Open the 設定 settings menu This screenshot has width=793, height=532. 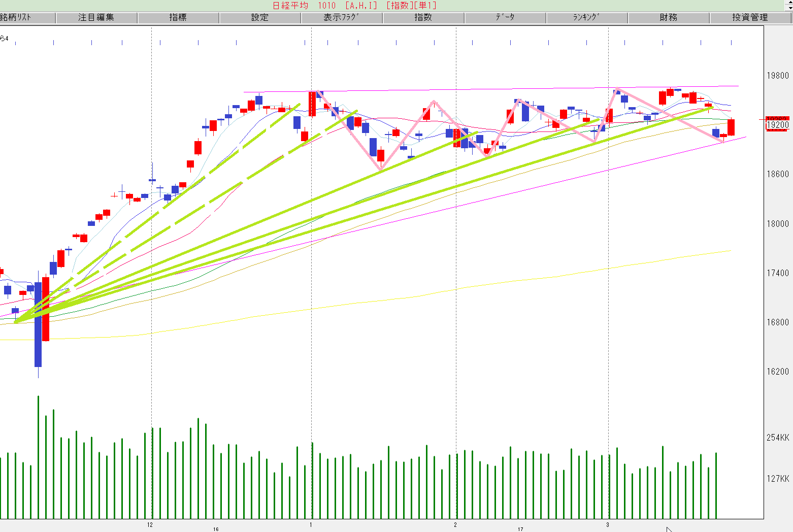260,18
